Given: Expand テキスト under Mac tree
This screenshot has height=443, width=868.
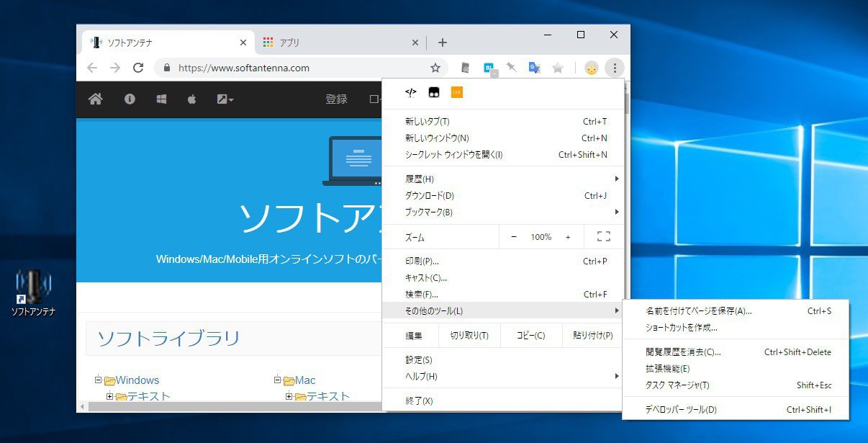Looking at the screenshot, I should coord(289,396).
